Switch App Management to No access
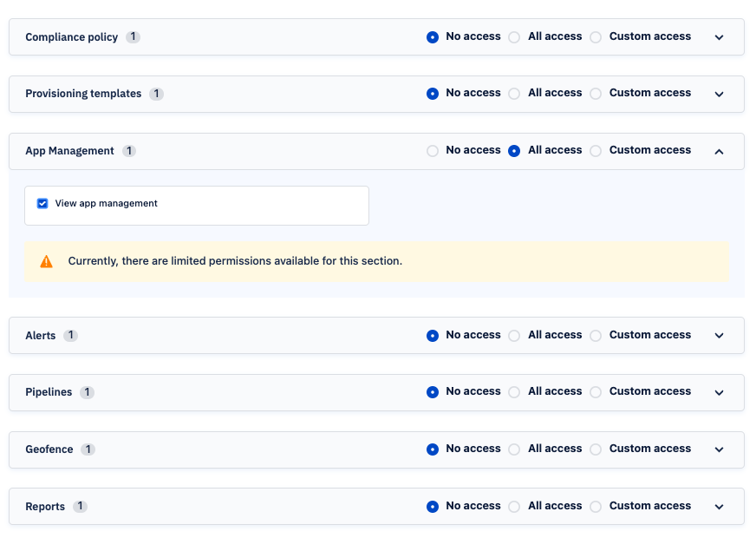The height and width of the screenshot is (551, 756). (x=433, y=150)
